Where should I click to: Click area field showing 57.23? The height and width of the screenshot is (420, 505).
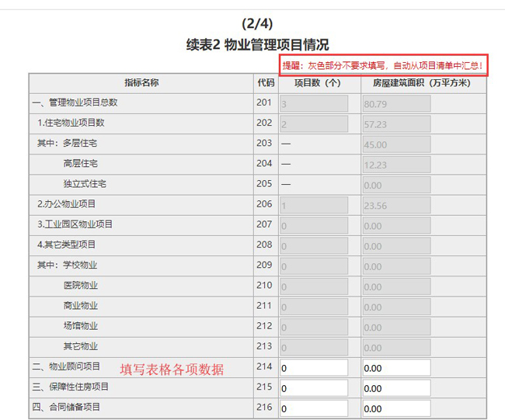click(396, 123)
